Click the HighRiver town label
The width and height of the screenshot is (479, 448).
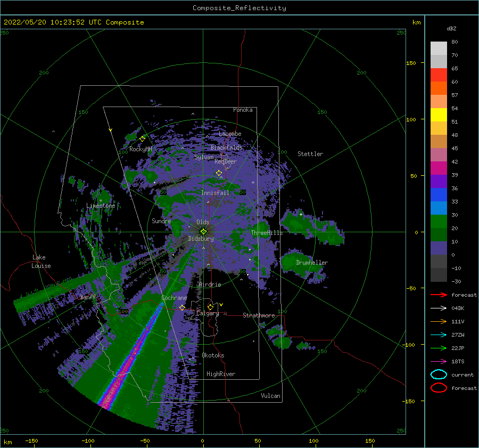221,374
